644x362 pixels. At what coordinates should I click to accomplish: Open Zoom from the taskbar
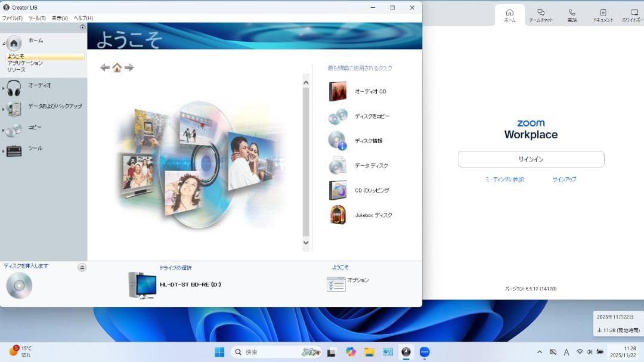[425, 351]
